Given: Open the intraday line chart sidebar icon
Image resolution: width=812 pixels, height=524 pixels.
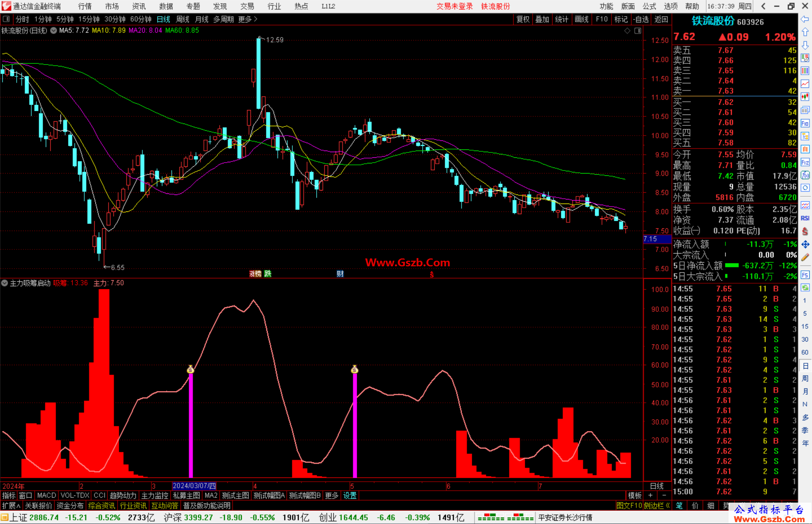Looking at the screenshot, I should tap(805, 84).
